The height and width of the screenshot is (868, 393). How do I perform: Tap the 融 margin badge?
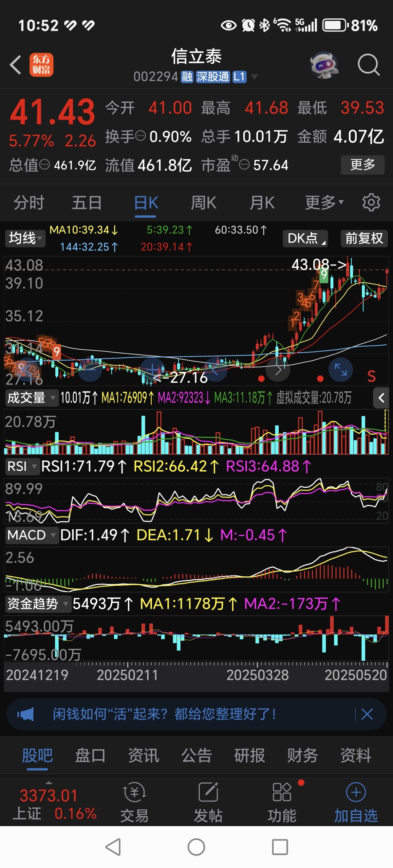click(x=187, y=77)
